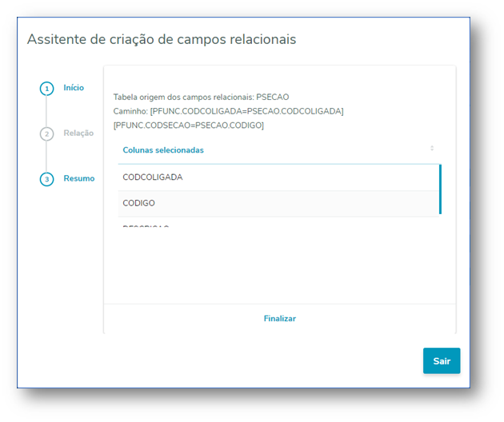This screenshot has height=422, width=504.
Task: Click the Sair button
Action: point(442,361)
